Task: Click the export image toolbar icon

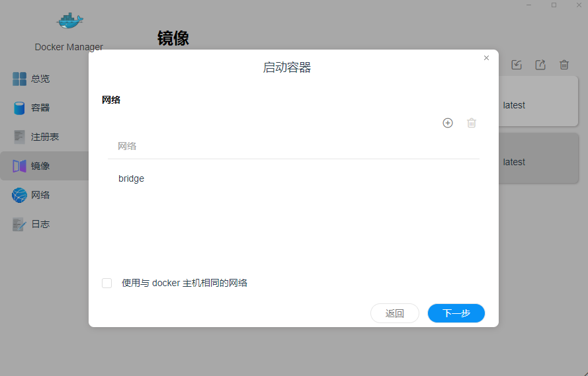Action: 540,65
